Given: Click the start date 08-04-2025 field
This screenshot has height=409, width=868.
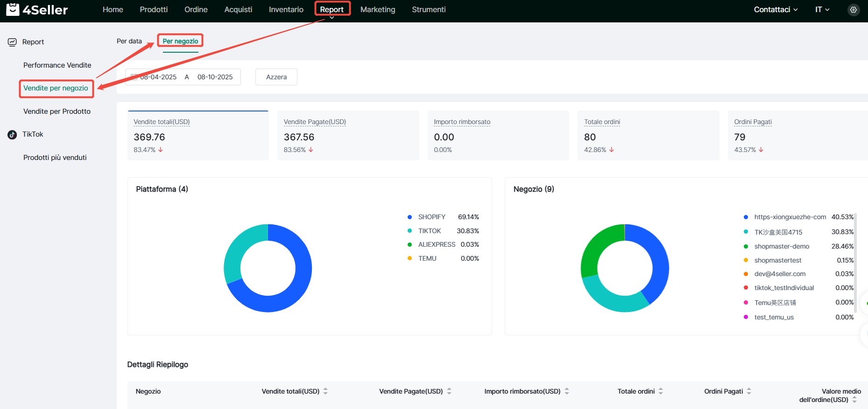Looking at the screenshot, I should (x=158, y=77).
